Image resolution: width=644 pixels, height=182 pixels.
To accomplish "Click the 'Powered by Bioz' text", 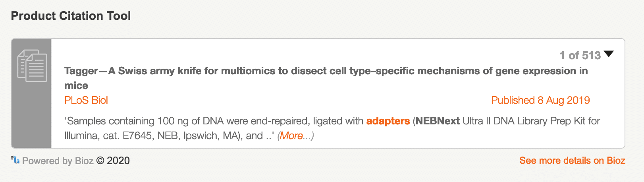I will (58, 161).
